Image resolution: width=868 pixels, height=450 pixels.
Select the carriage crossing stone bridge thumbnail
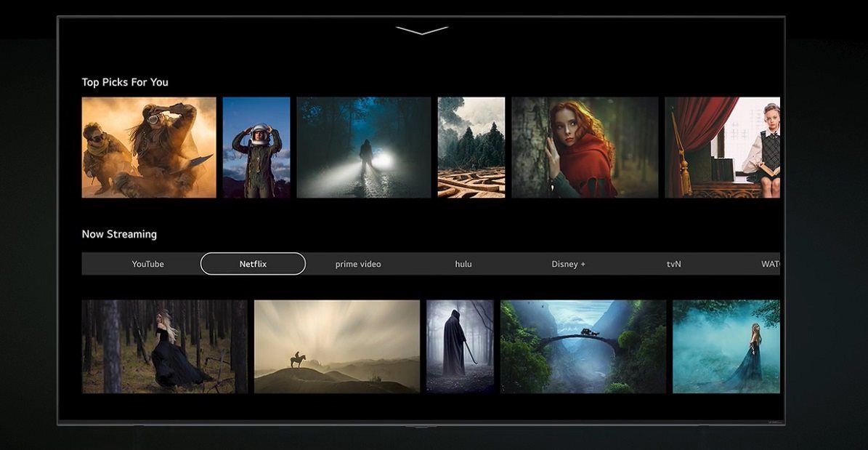point(583,347)
